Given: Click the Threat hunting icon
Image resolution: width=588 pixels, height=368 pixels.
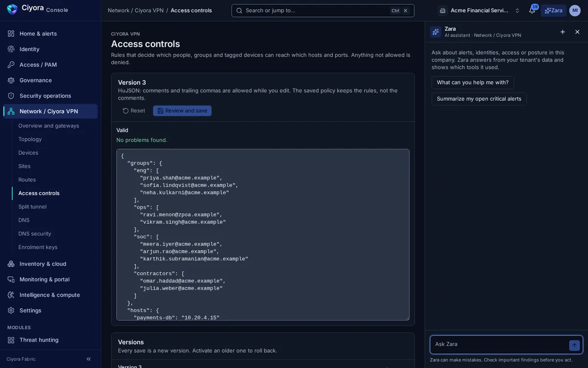Looking at the screenshot, I should pos(11,340).
